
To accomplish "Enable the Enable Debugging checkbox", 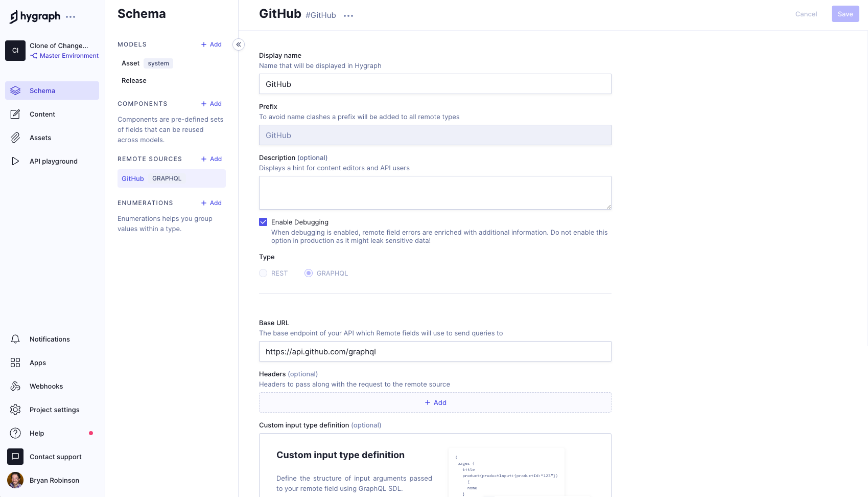I will [263, 222].
